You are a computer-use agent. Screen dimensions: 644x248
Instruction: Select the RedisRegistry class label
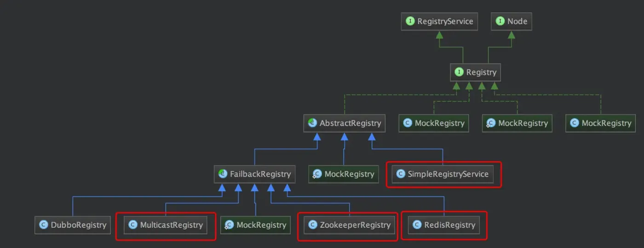[449, 225]
